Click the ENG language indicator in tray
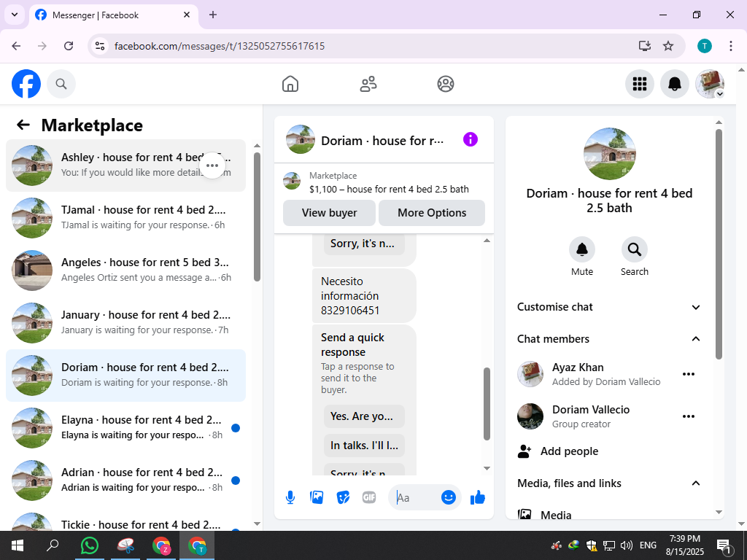Screen dimensions: 747x560 pyautogui.click(x=648, y=545)
